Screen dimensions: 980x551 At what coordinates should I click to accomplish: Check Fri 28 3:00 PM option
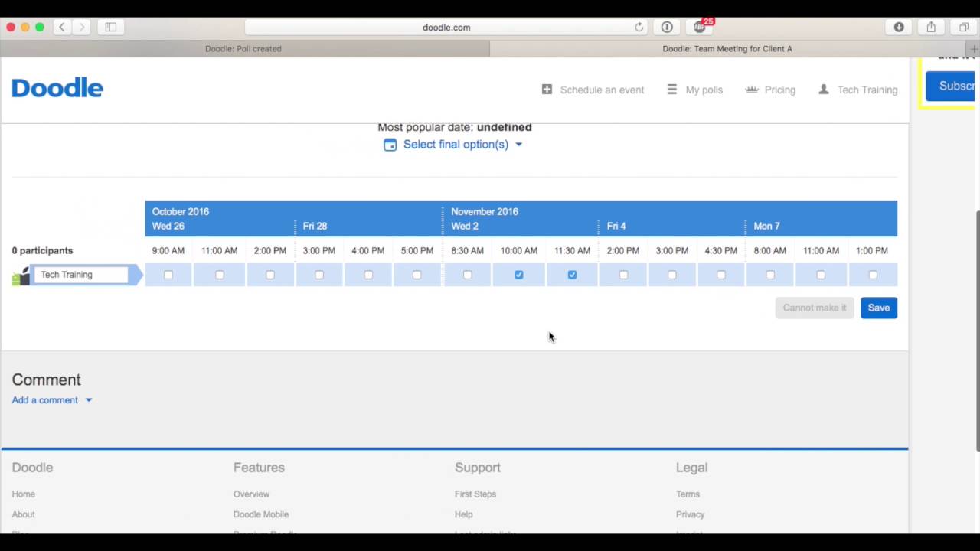(319, 275)
